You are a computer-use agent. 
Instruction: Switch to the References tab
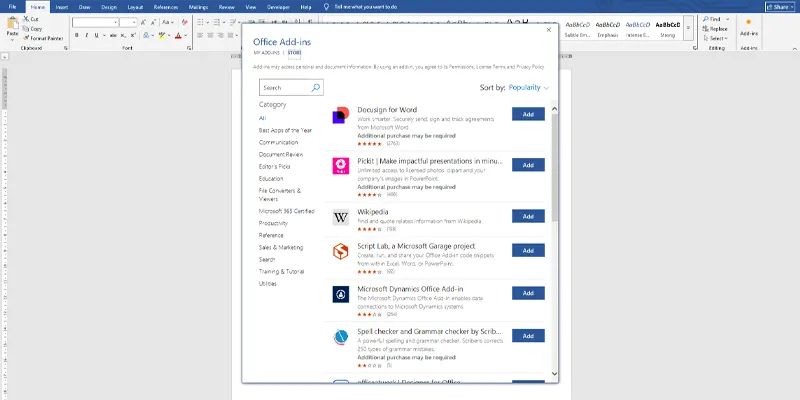point(166,7)
